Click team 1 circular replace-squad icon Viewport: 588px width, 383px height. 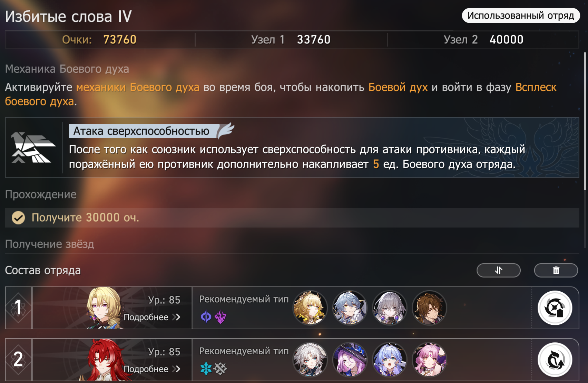point(555,308)
